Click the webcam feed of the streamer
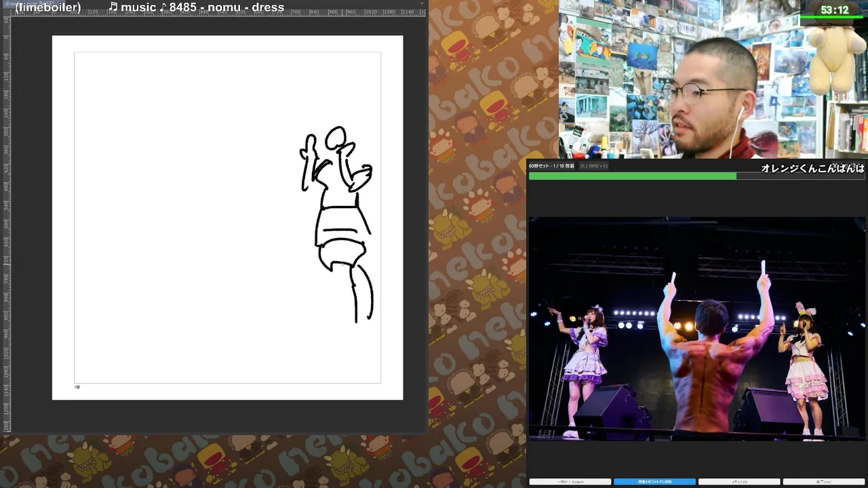Image resolution: width=868 pixels, height=488 pixels. pos(713,79)
